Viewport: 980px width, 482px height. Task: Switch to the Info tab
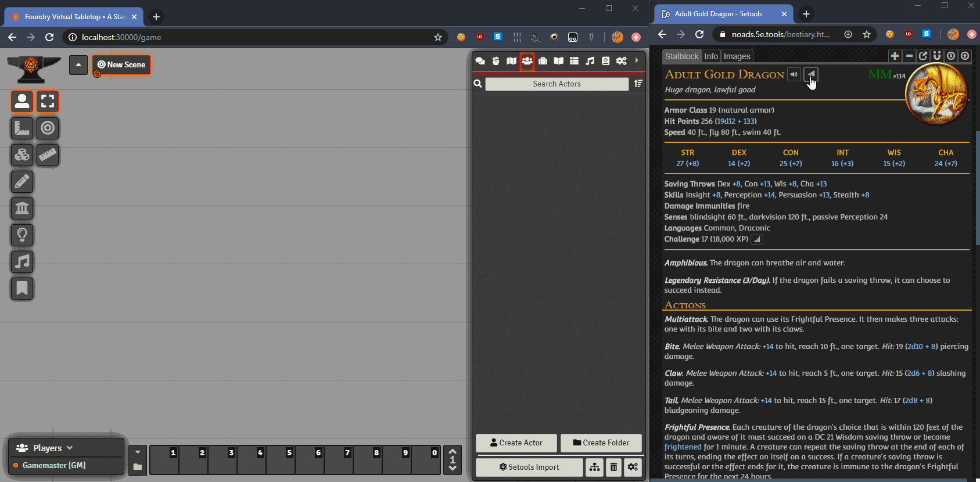point(711,56)
